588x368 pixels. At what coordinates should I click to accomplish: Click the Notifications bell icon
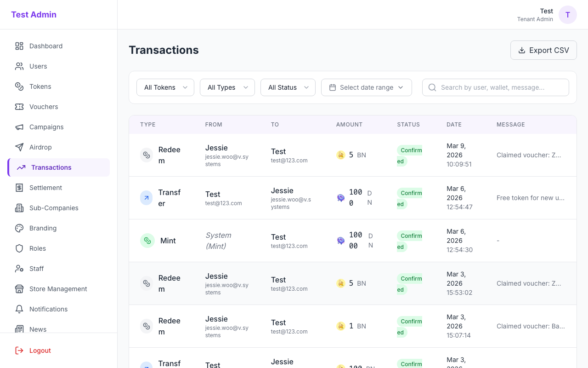coord(19,309)
